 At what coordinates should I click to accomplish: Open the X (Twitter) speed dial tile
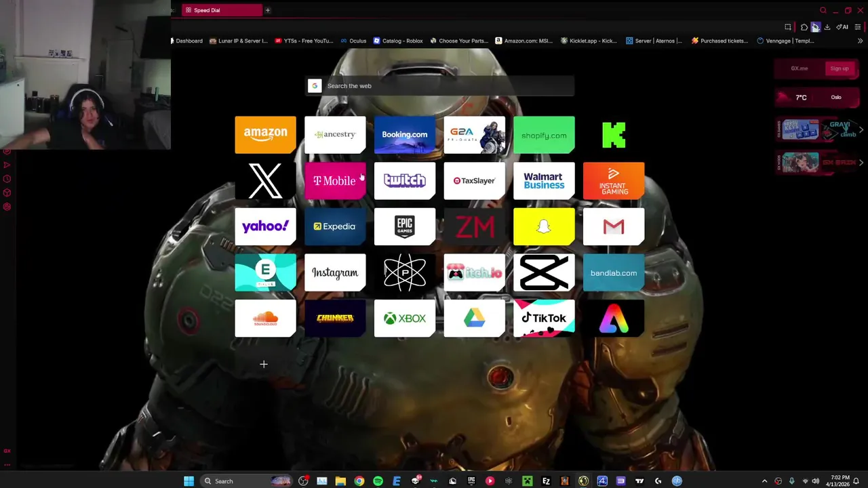265,180
